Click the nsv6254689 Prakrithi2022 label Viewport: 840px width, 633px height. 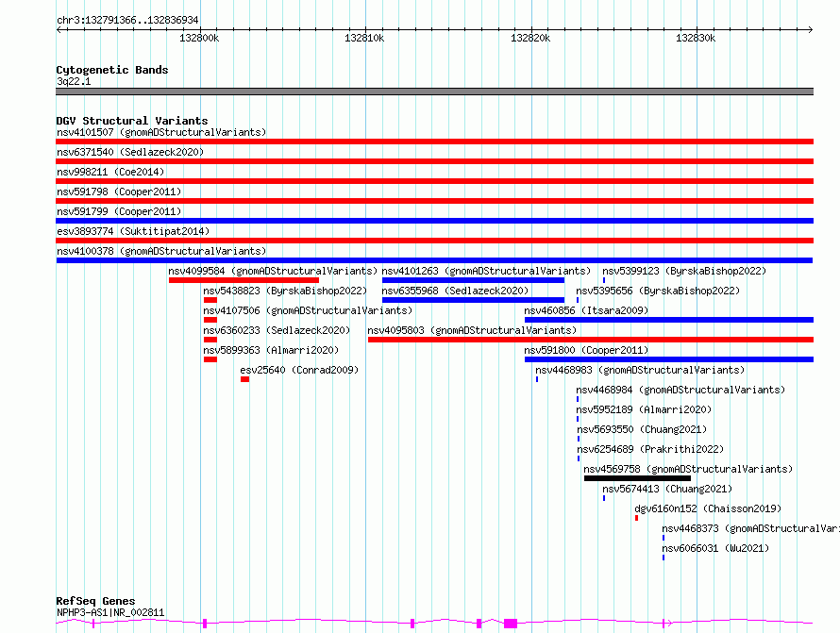650,449
